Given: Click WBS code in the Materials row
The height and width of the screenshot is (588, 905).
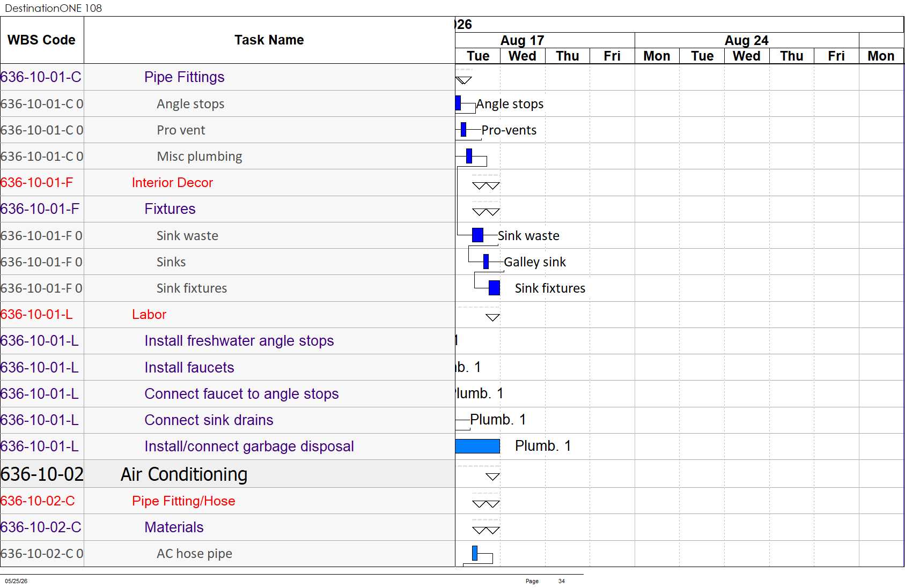Looking at the screenshot, I should [x=41, y=527].
